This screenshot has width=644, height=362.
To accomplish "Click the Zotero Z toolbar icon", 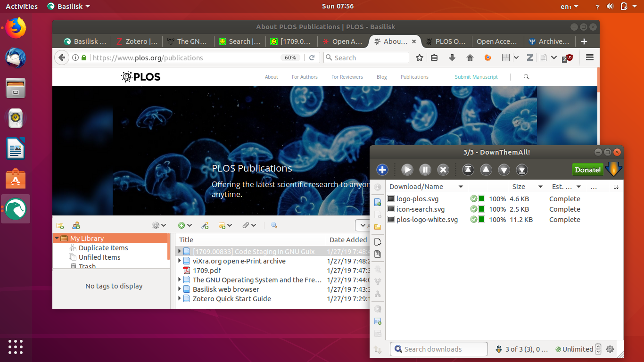I will (x=530, y=58).
